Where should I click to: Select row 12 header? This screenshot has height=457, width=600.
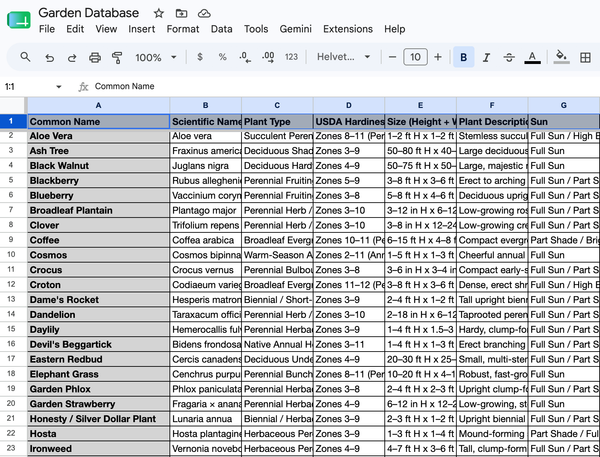[x=11, y=284]
